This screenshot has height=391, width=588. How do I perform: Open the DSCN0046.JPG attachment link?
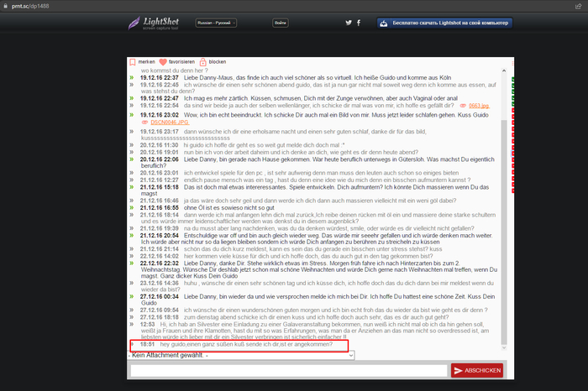170,123
